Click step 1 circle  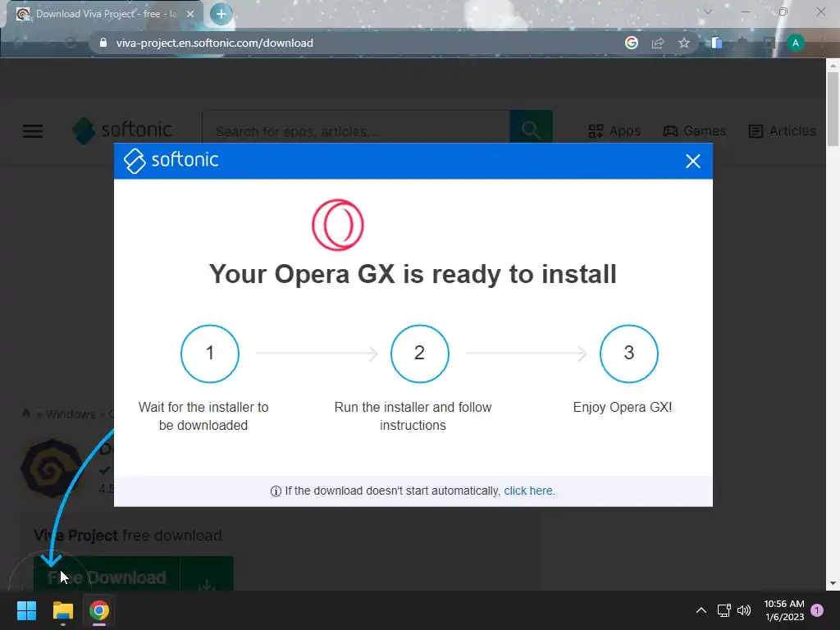(x=210, y=354)
